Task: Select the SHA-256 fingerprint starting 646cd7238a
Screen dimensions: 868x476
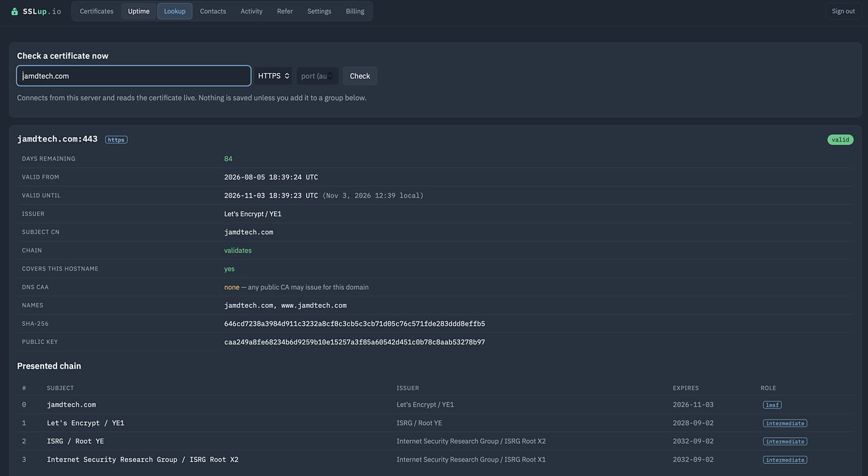Action: point(355,324)
